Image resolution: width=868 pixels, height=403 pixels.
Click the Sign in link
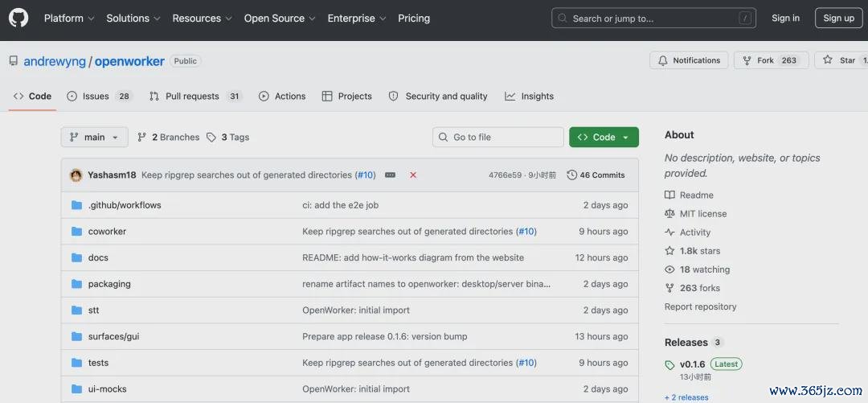[785, 19]
